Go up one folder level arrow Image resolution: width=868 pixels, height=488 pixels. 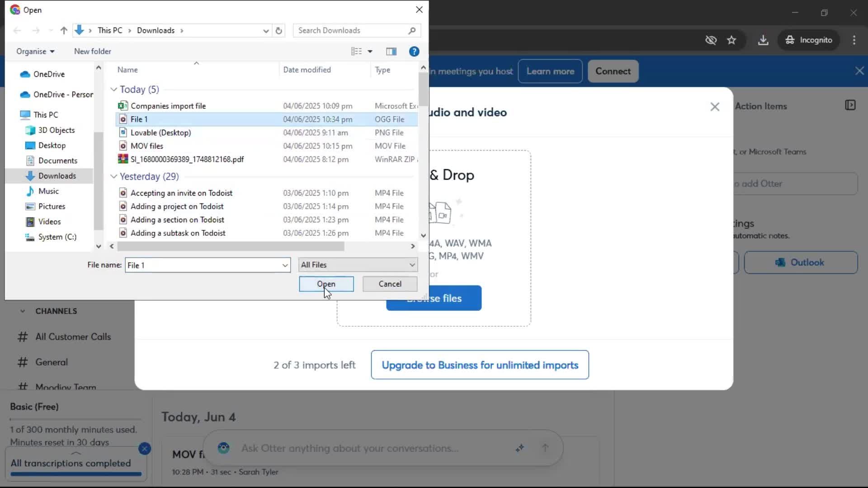click(x=64, y=30)
